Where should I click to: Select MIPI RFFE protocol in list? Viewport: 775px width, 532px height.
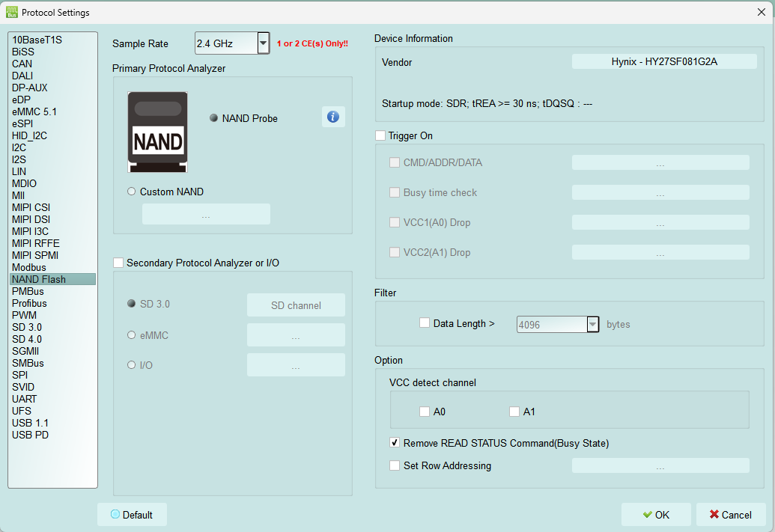click(x=53, y=243)
